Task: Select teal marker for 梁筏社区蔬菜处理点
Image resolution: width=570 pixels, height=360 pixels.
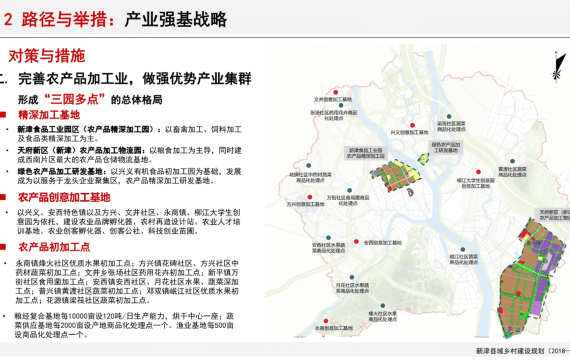Action: (449, 117)
